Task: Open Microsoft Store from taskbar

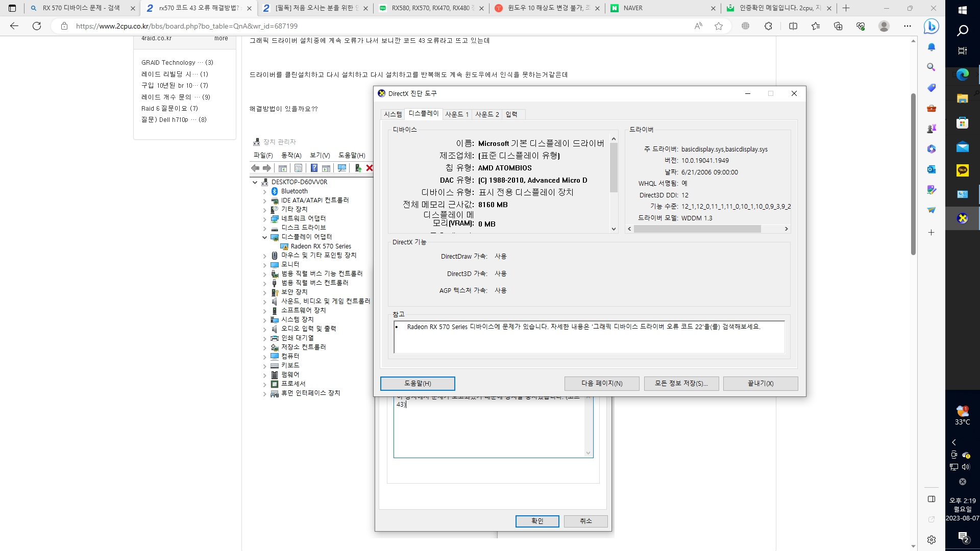Action: (x=963, y=122)
